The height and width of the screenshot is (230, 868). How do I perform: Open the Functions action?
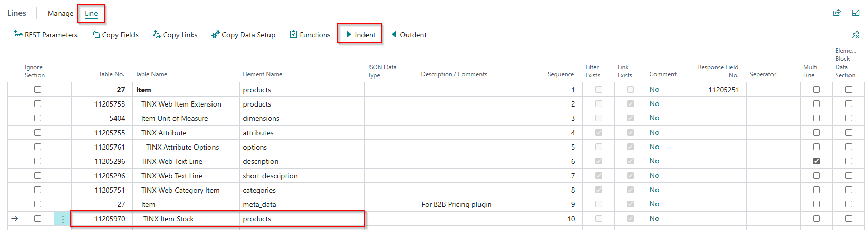pyautogui.click(x=310, y=35)
